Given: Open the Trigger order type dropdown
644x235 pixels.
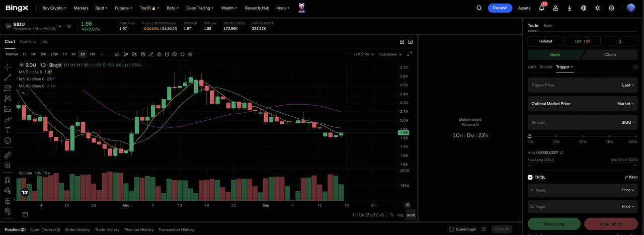Looking at the screenshot, I should tap(565, 66).
